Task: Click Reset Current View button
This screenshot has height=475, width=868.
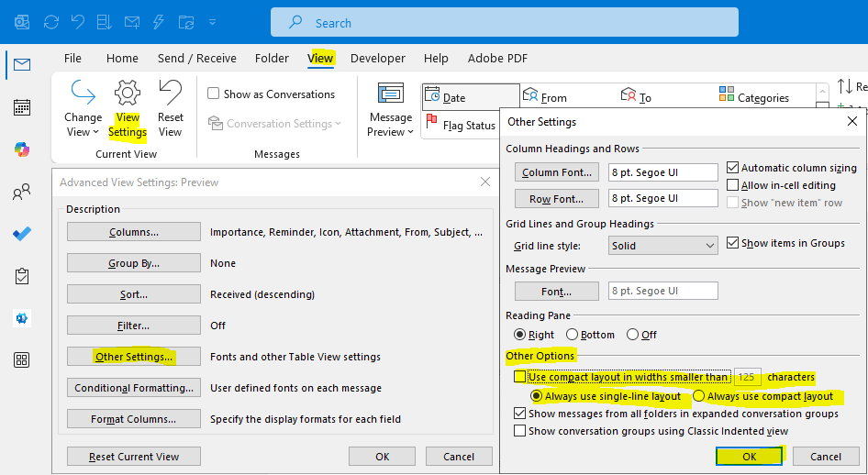Action: tap(134, 456)
